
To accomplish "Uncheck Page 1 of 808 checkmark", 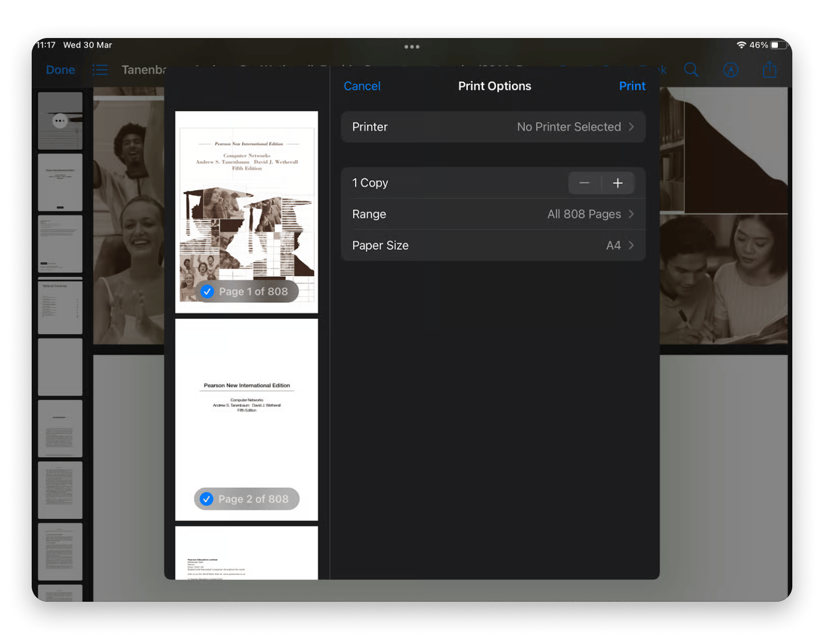I will coord(207,291).
